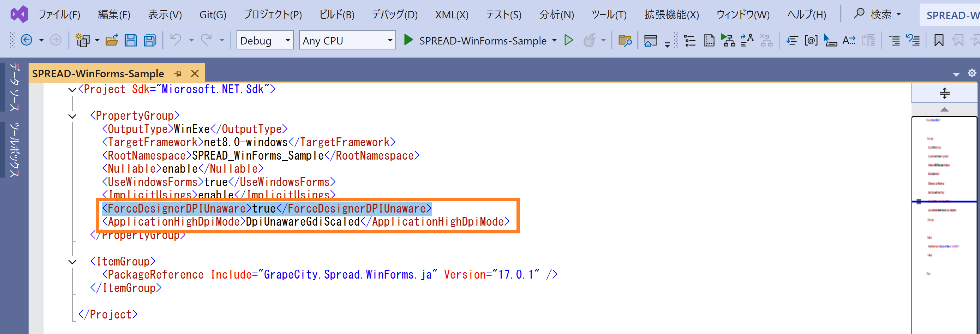980x334 pixels.
Task: Click the minimap scrollbar code overview
Action: click(x=944, y=225)
